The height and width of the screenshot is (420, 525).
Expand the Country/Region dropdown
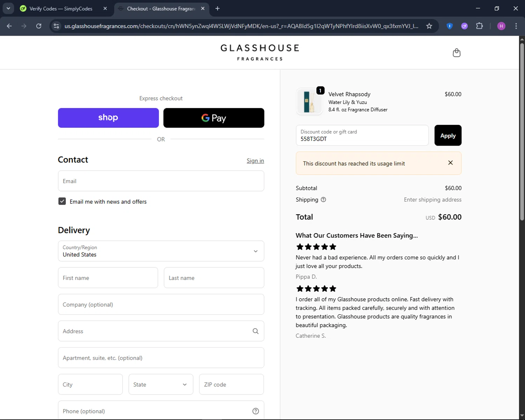tap(161, 251)
